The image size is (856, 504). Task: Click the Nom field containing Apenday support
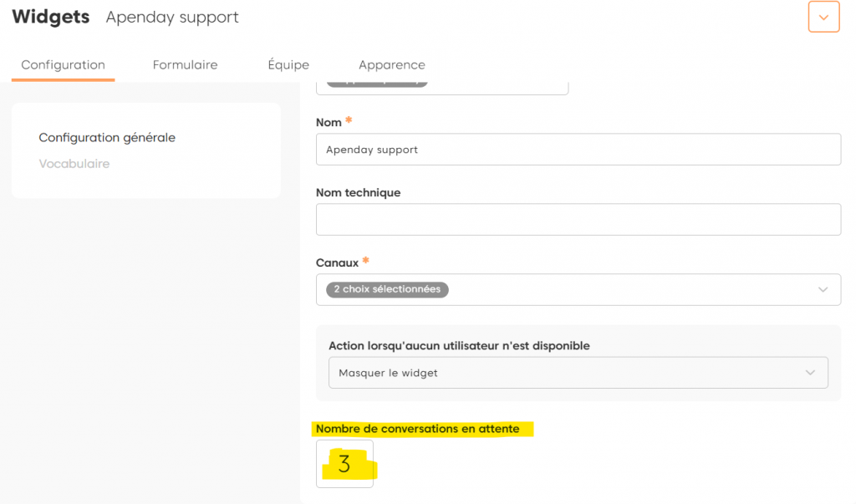578,150
